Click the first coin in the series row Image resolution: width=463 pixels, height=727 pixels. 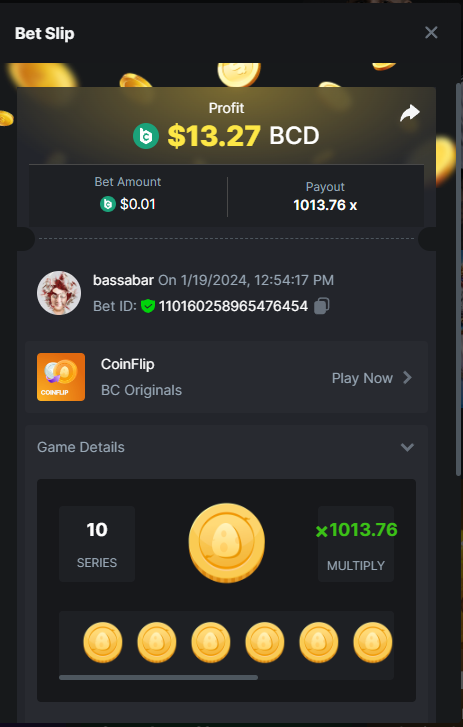(x=103, y=642)
